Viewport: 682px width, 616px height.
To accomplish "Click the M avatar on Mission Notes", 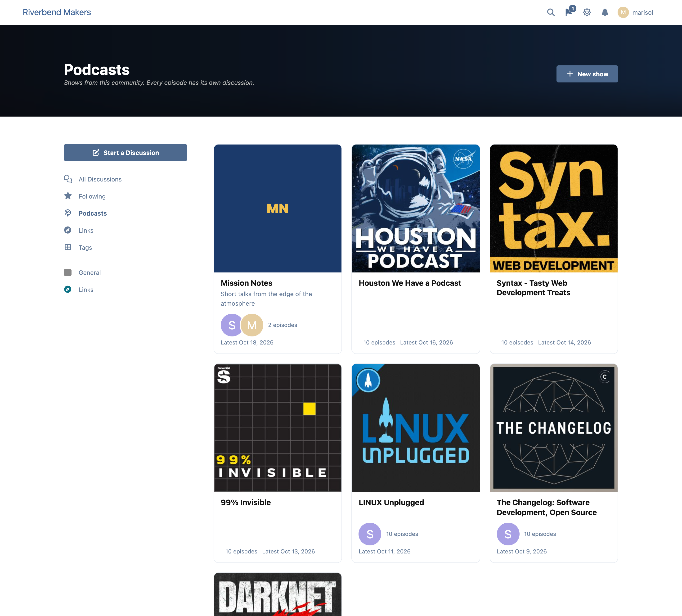I will (252, 325).
